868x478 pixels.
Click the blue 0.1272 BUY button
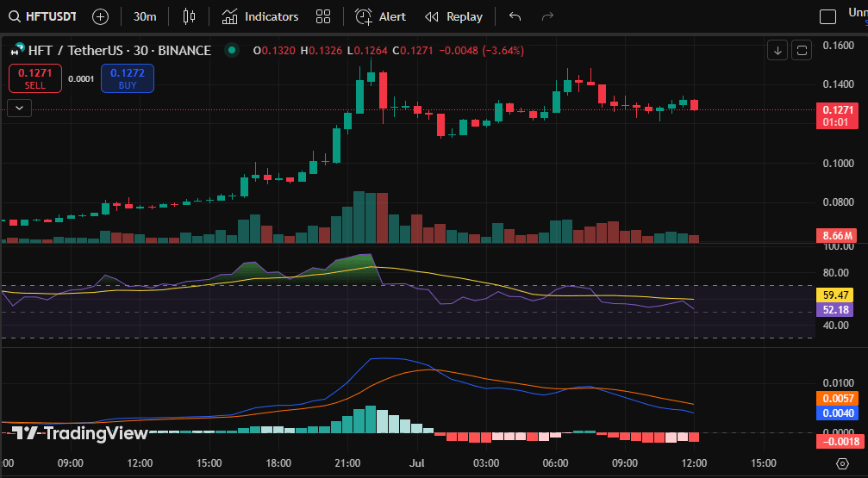[x=128, y=78]
